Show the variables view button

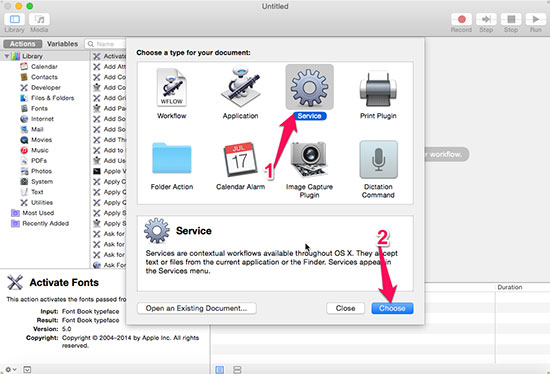coord(237,370)
